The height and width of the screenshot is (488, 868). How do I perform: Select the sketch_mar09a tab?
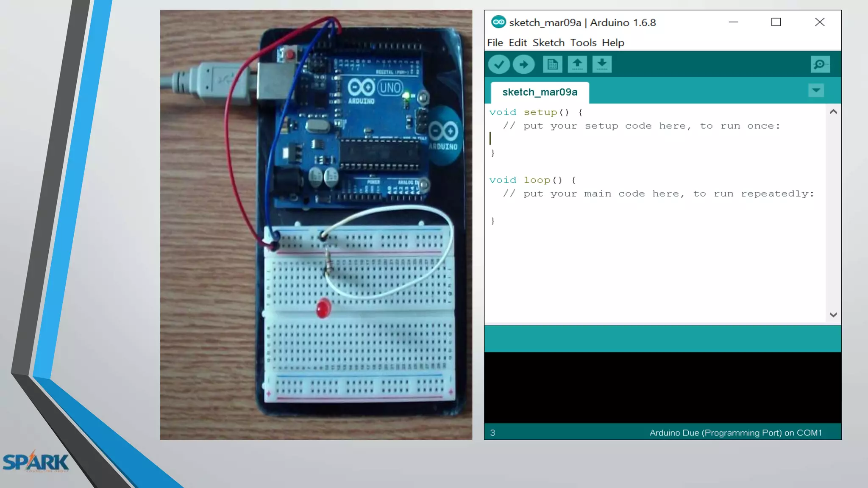pyautogui.click(x=540, y=92)
